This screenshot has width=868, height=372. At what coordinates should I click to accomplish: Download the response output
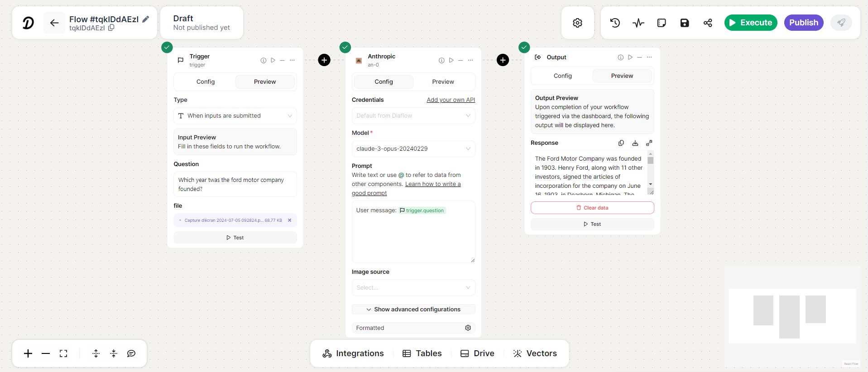635,143
